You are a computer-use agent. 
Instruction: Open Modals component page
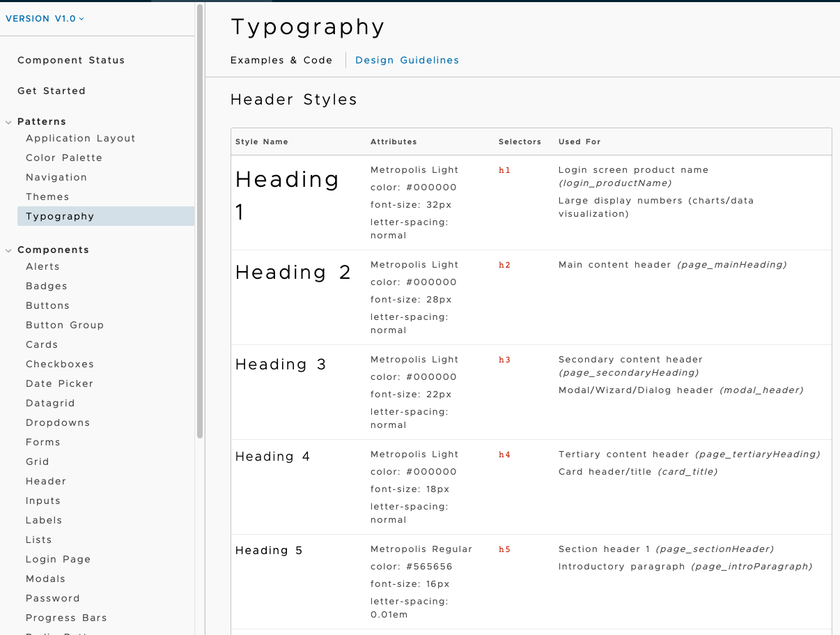[45, 579]
